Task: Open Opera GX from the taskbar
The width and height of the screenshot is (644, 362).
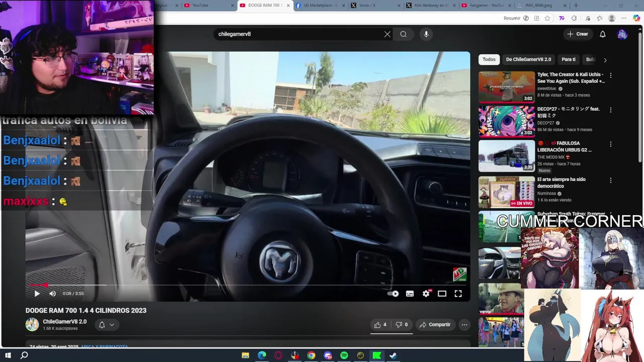Action: 278,355
